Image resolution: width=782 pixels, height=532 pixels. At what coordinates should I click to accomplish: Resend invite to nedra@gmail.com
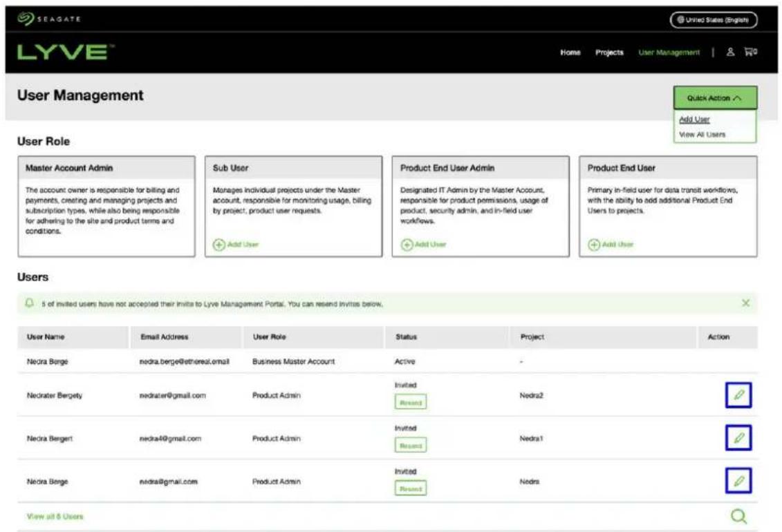coord(411,488)
